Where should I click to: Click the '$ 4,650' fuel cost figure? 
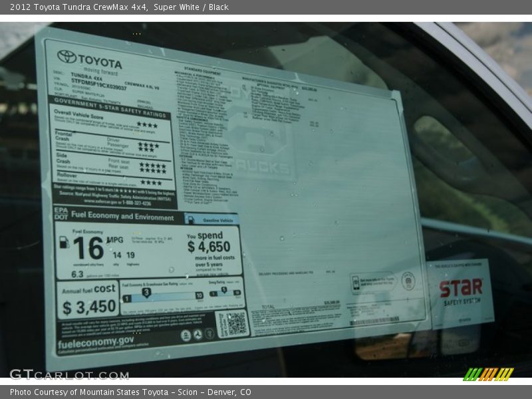pos(209,247)
